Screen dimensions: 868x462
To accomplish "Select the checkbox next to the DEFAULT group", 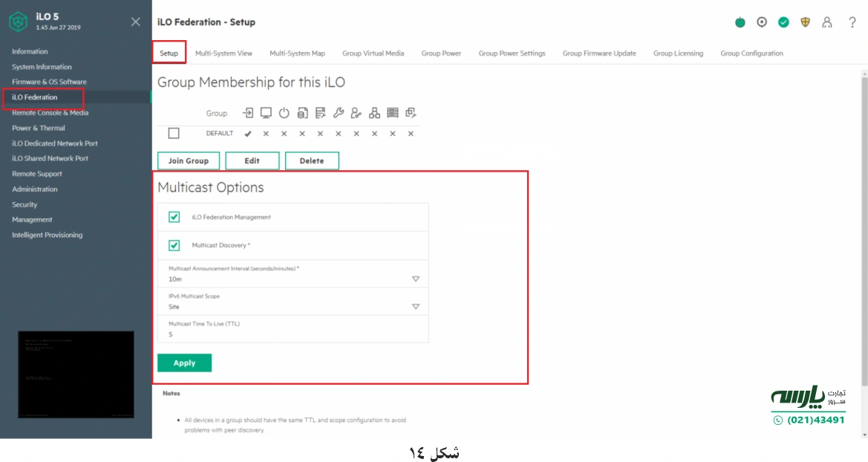I will click(173, 133).
